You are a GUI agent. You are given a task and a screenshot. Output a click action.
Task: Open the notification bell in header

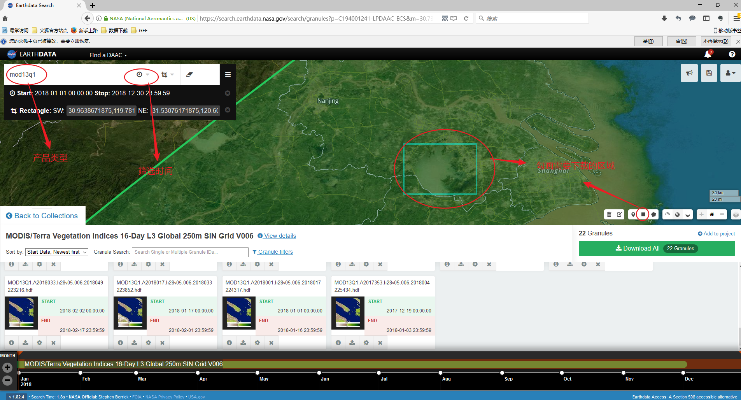(706, 54)
